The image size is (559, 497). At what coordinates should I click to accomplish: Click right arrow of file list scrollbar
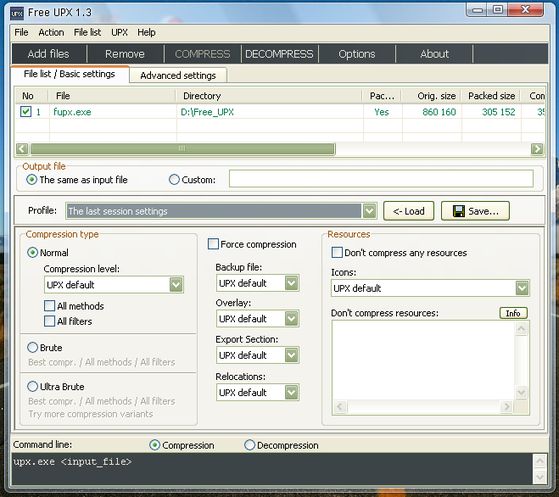537,149
